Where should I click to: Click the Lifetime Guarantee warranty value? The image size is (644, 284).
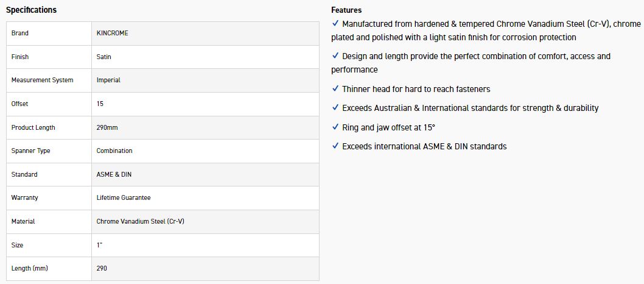pyautogui.click(x=124, y=197)
